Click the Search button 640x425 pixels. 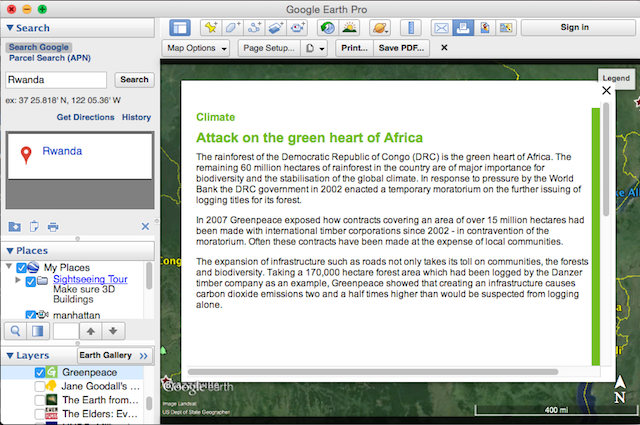[134, 80]
